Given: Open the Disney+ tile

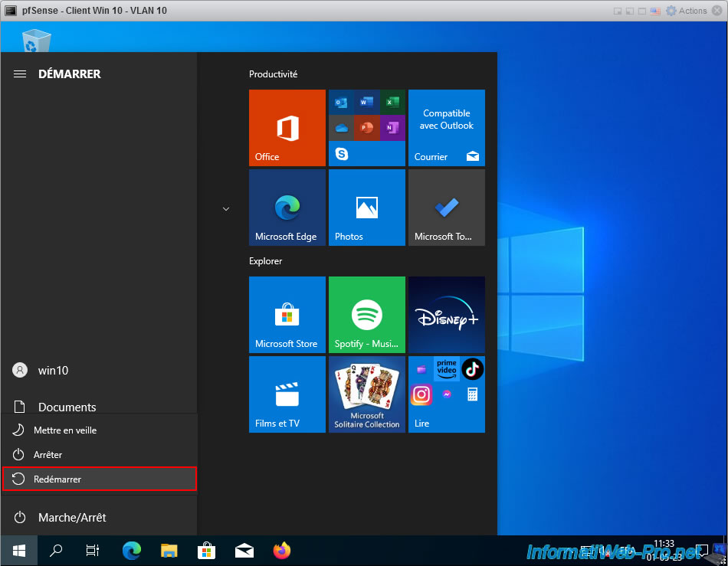Looking at the screenshot, I should [447, 315].
